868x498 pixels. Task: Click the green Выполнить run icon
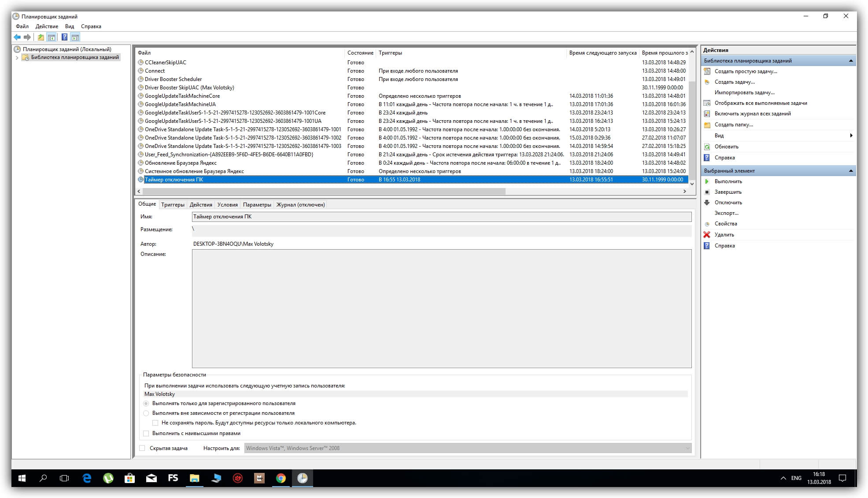tap(707, 181)
